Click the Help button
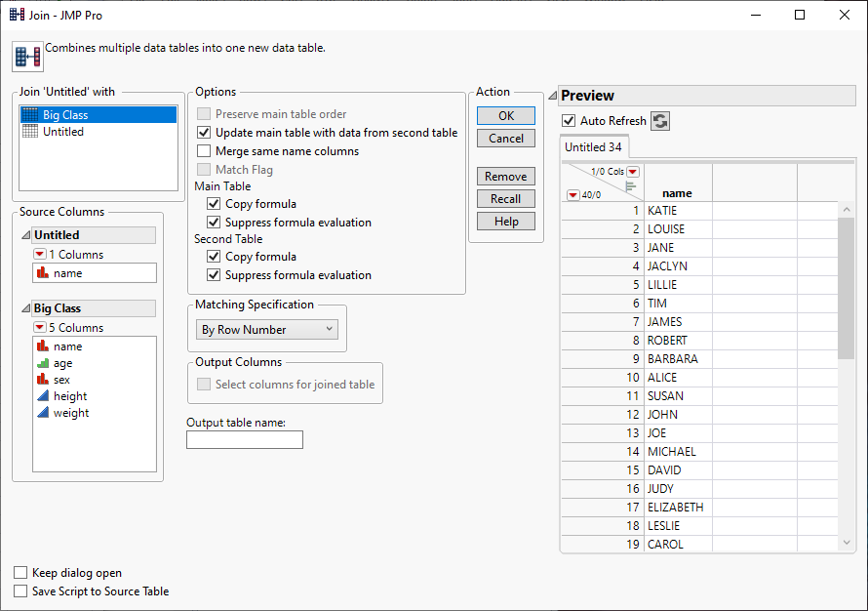Screen dimensions: 868x611 [x=506, y=222]
